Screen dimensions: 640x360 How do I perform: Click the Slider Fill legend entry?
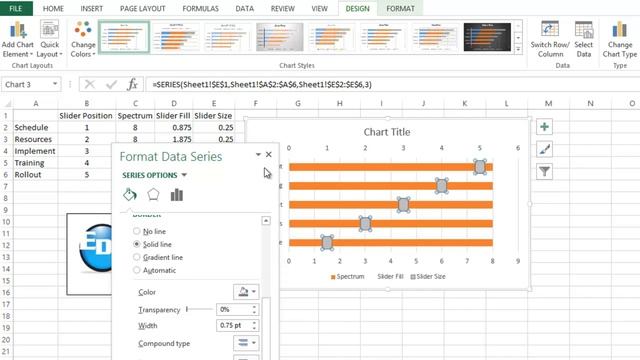click(x=390, y=276)
